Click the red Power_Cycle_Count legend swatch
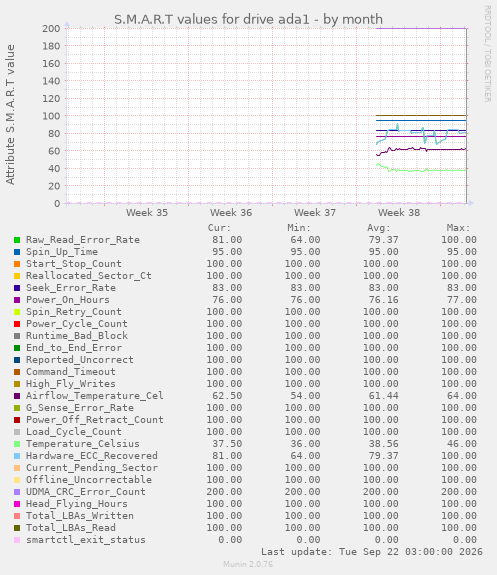The height and width of the screenshot is (575, 497). 17,324
